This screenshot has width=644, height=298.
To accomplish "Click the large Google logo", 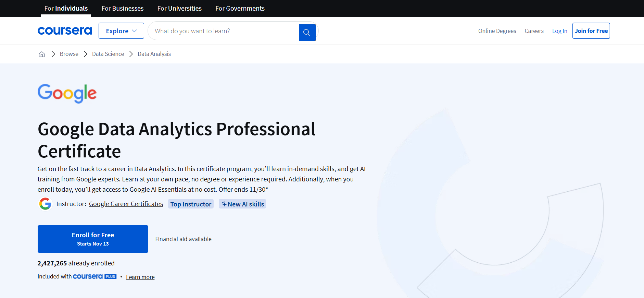I will (x=67, y=93).
